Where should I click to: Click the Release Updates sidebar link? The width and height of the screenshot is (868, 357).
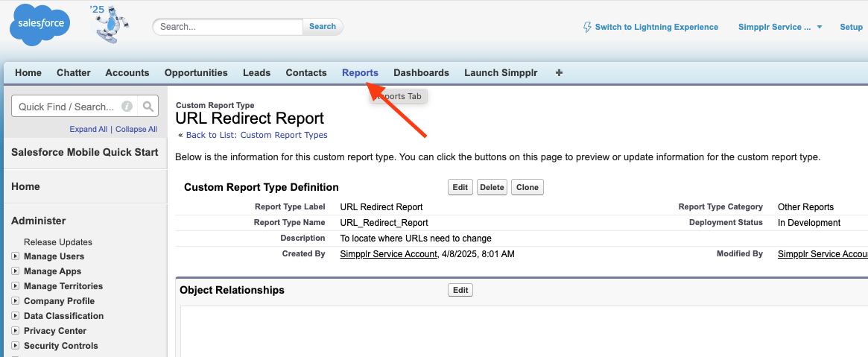click(58, 242)
